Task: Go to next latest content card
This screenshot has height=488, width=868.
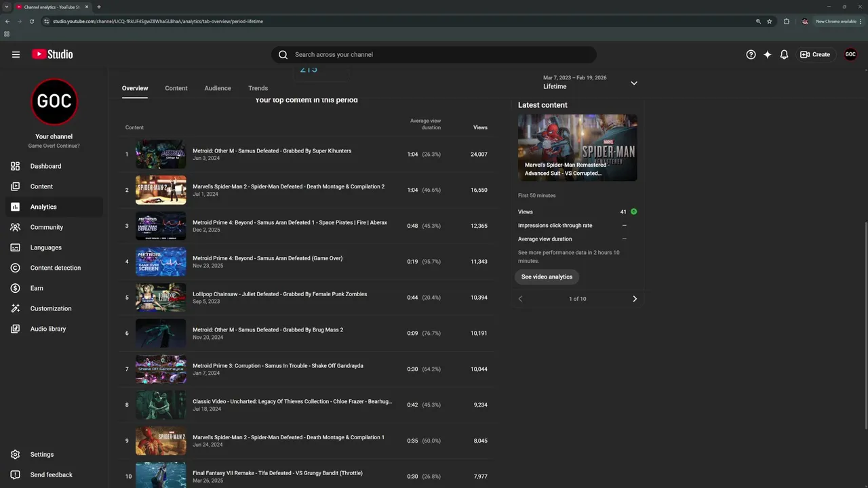Action: click(x=635, y=299)
